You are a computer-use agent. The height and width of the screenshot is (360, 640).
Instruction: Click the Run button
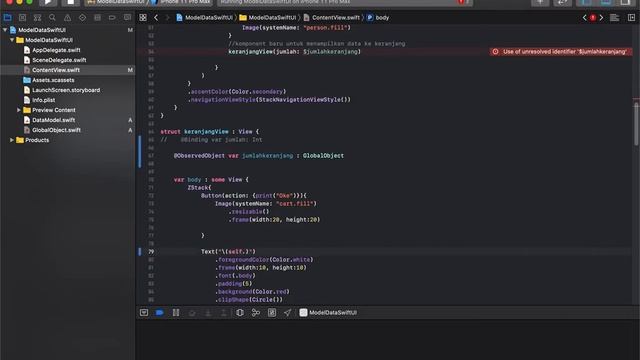(x=48, y=2)
